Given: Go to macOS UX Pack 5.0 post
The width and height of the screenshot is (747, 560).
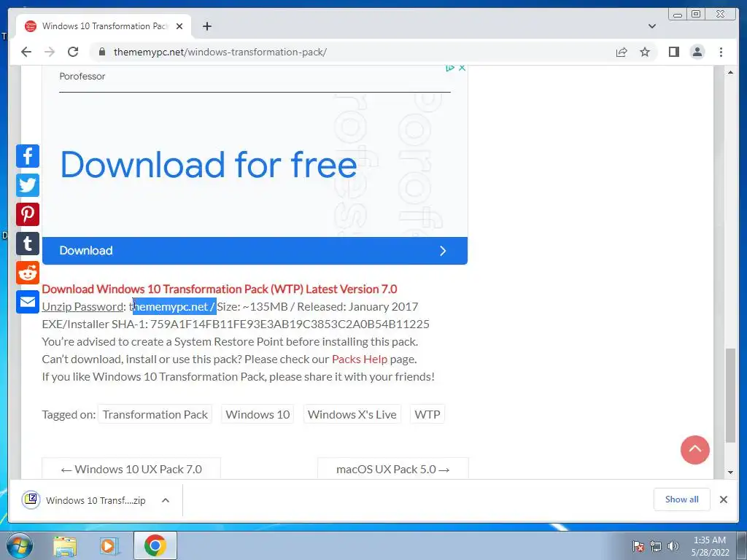Looking at the screenshot, I should [393, 469].
